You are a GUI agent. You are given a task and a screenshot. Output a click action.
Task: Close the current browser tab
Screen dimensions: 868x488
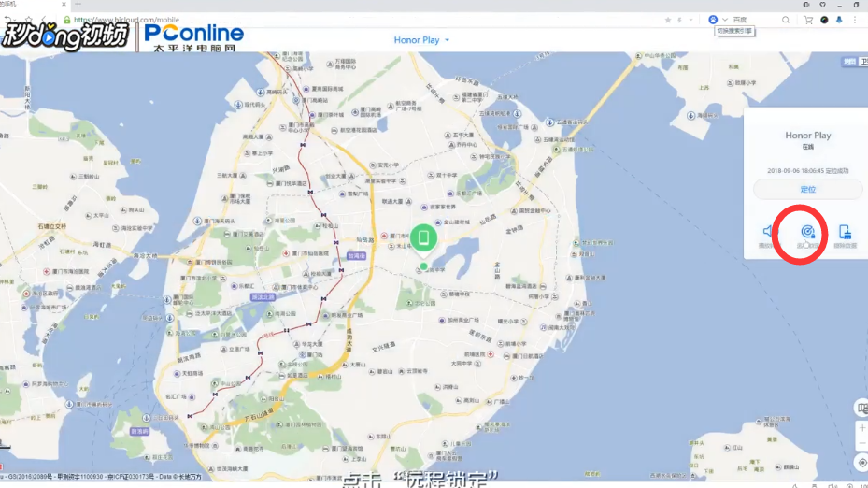coord(64,4)
